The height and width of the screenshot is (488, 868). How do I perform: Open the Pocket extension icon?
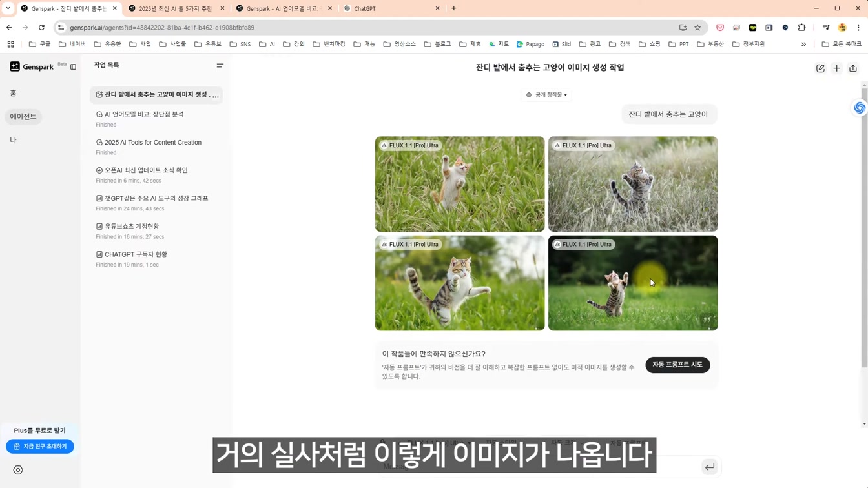point(720,28)
